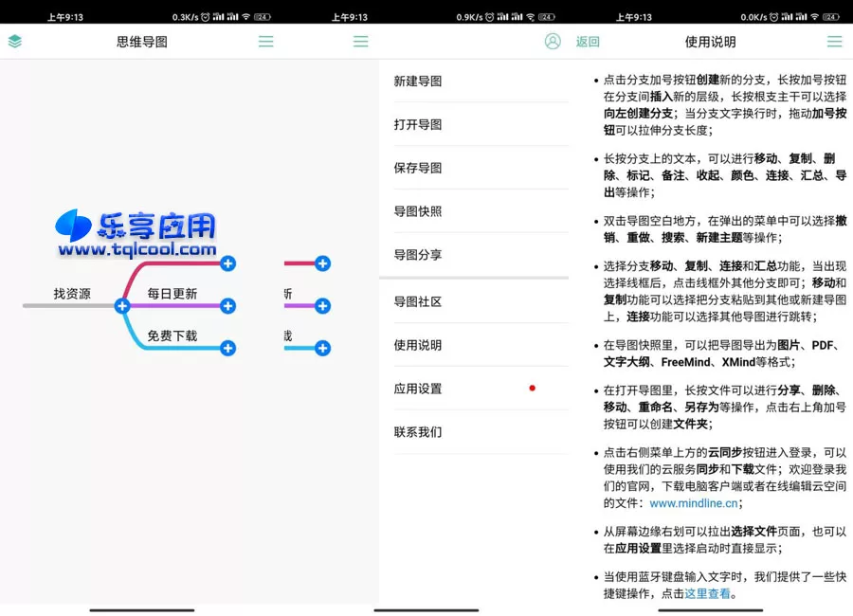The image size is (853, 616).
Task: Select the 导图社区 menu item
Action: (x=418, y=301)
